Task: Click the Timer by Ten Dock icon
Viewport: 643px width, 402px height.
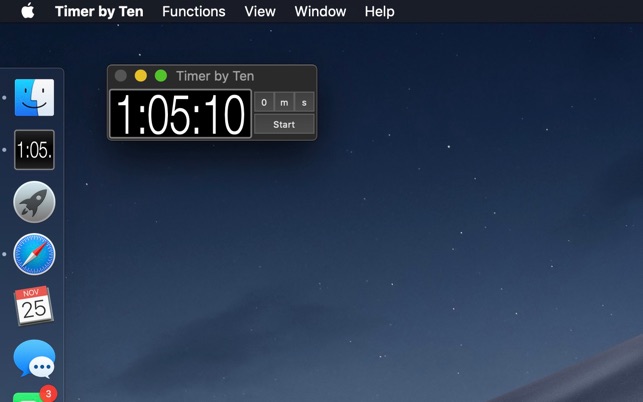Action: click(34, 150)
